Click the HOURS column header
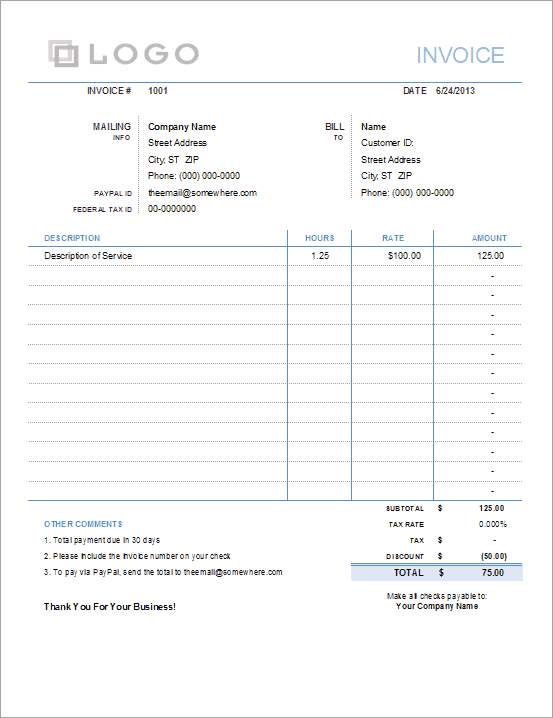This screenshot has width=553, height=718. 320,238
